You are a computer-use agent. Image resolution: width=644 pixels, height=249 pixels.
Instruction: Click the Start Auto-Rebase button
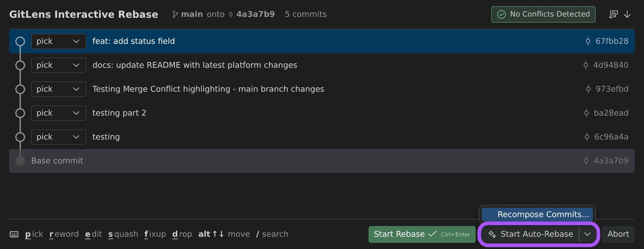pos(530,234)
